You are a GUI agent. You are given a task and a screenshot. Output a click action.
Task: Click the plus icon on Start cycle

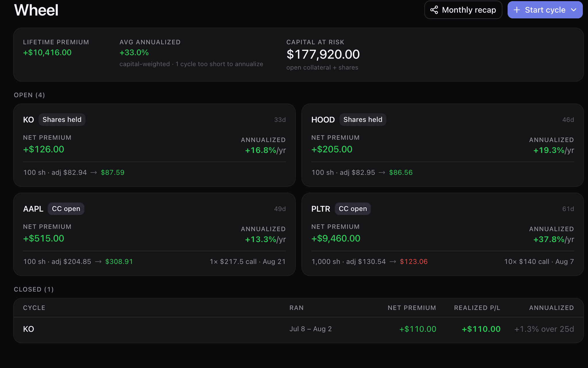517,10
